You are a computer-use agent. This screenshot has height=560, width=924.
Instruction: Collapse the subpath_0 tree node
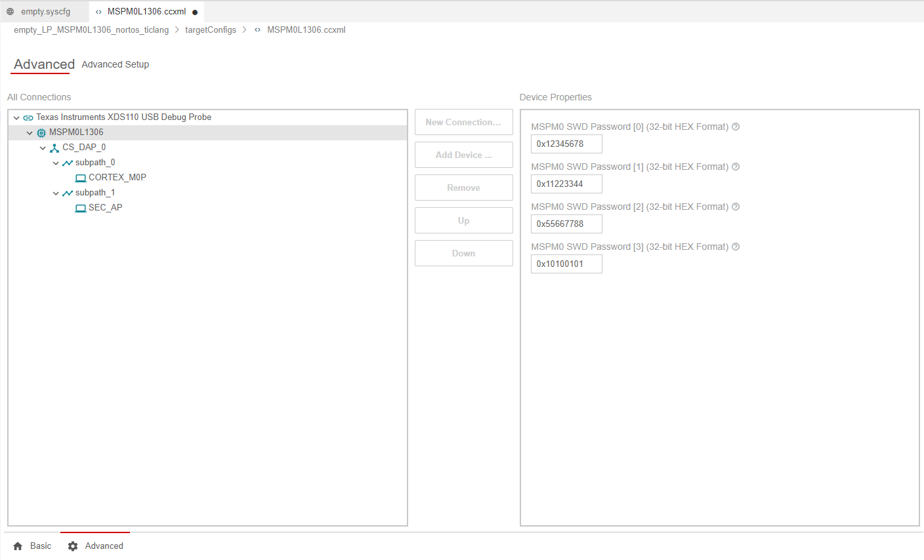click(56, 163)
